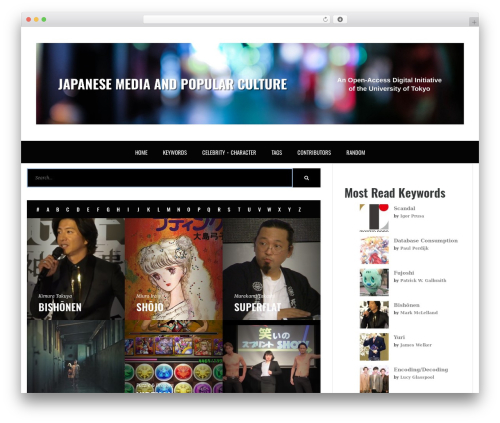Filter keywords by letter V
Viewport: 500px width, 423px height.
pos(259,210)
